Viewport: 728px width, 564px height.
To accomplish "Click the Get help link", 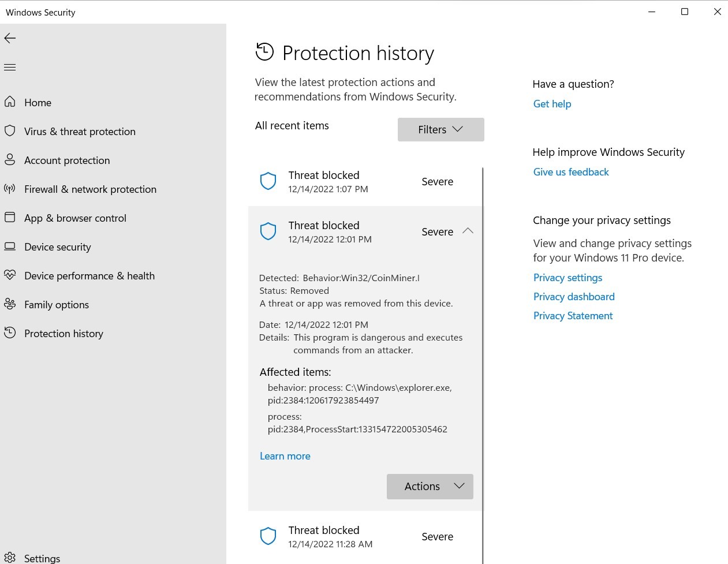I will 552,104.
